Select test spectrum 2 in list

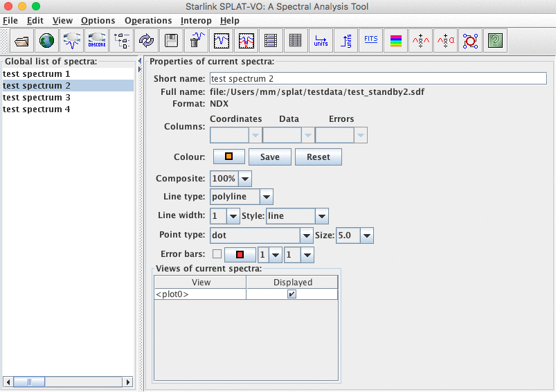[x=68, y=85]
